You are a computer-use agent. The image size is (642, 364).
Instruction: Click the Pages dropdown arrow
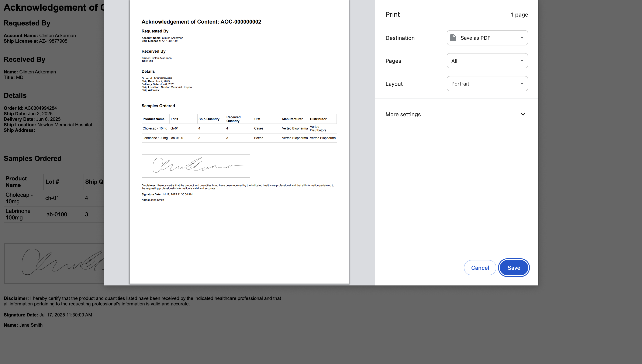(522, 61)
